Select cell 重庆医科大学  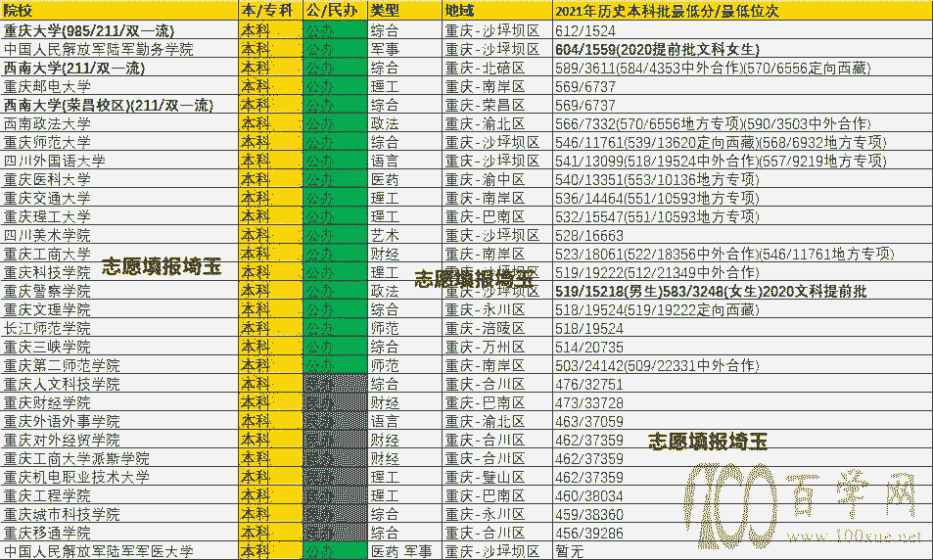(119, 179)
